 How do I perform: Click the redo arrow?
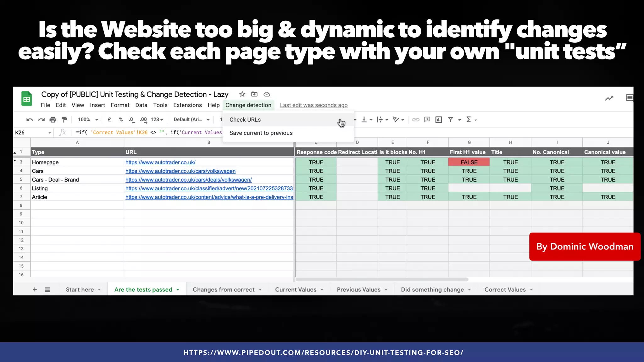pyautogui.click(x=41, y=120)
